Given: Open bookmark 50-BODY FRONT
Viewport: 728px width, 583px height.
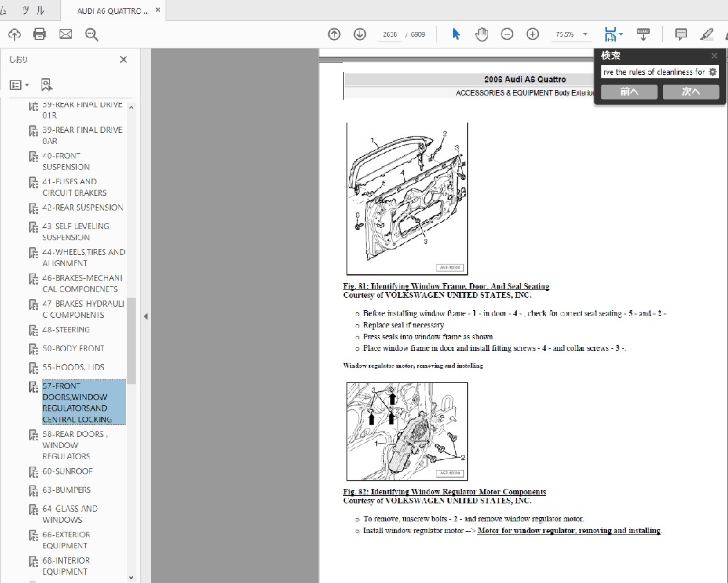Looking at the screenshot, I should tap(73, 348).
